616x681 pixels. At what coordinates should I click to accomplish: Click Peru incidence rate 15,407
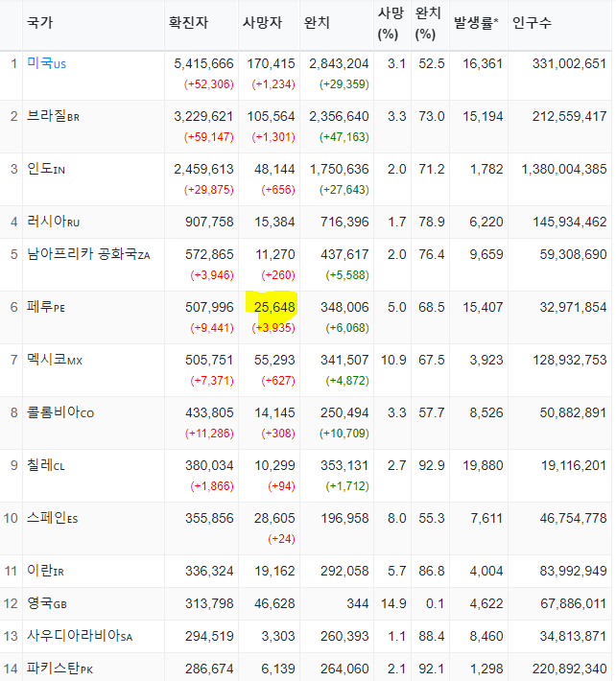coord(483,307)
